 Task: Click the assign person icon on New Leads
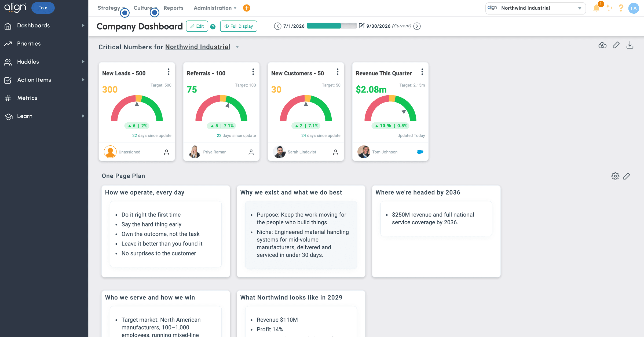point(167,152)
